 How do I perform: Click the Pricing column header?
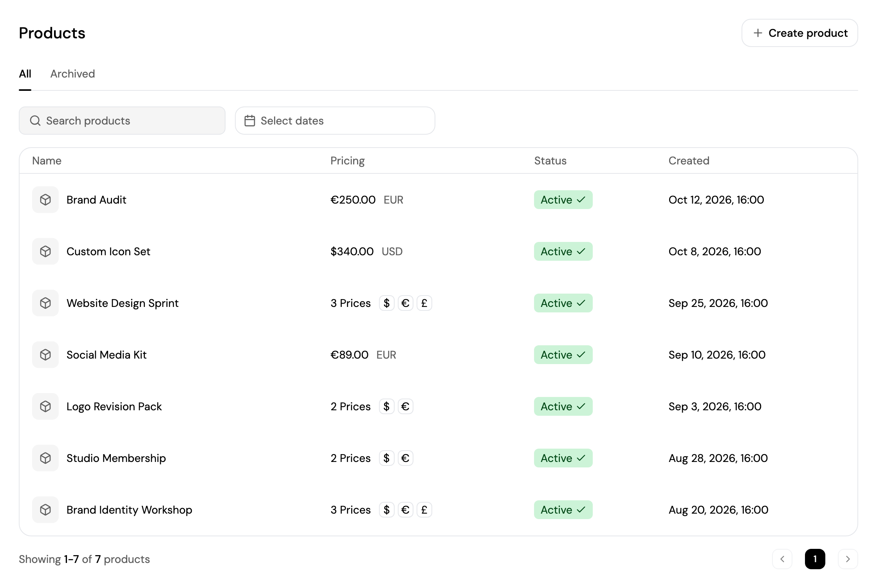point(347,161)
